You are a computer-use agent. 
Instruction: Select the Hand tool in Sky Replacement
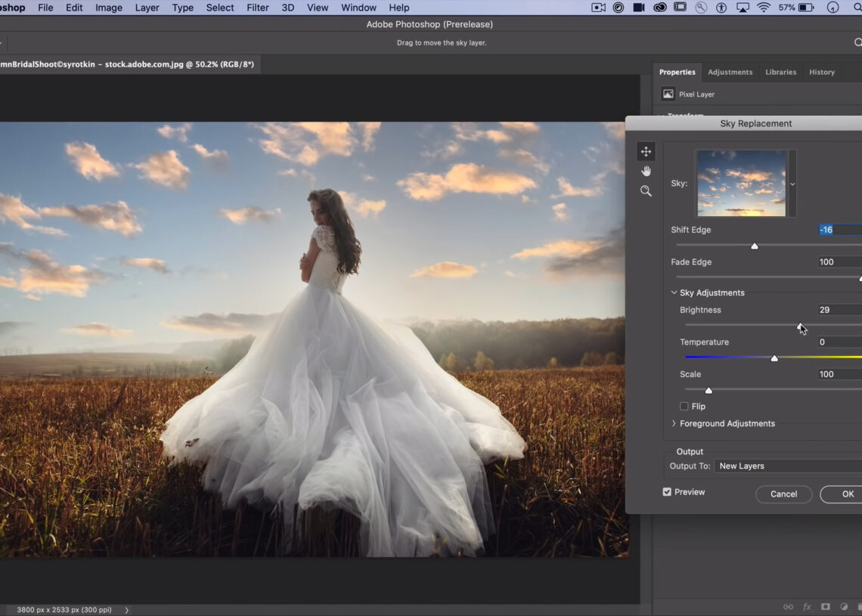[646, 172]
